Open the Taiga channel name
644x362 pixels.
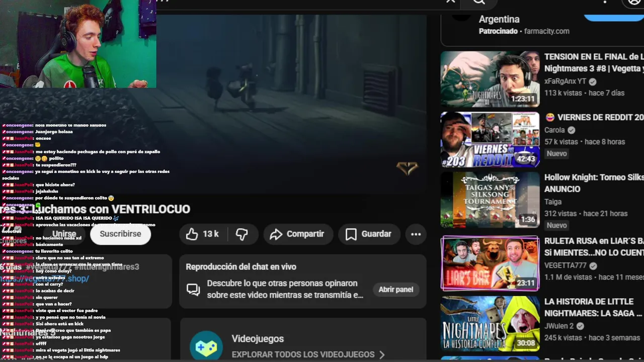553,202
